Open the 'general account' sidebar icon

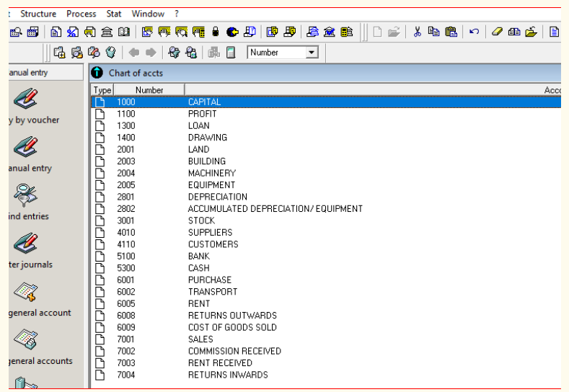point(26,292)
